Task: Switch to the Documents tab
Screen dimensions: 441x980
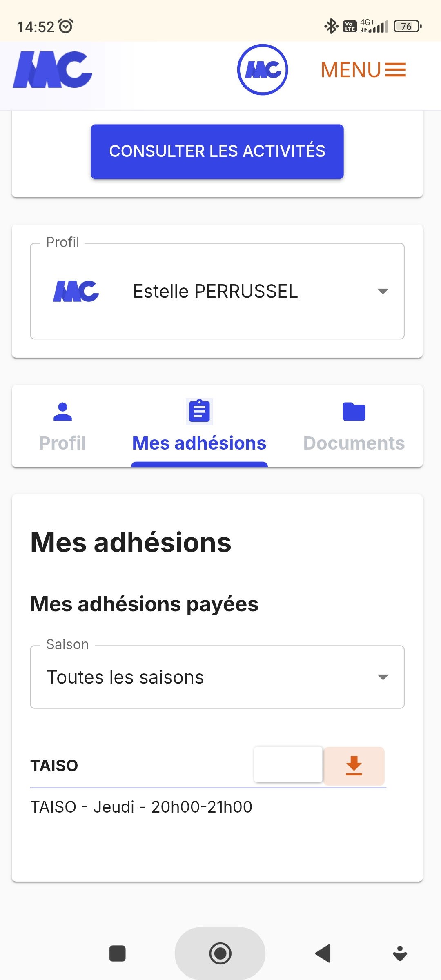Action: tap(354, 426)
